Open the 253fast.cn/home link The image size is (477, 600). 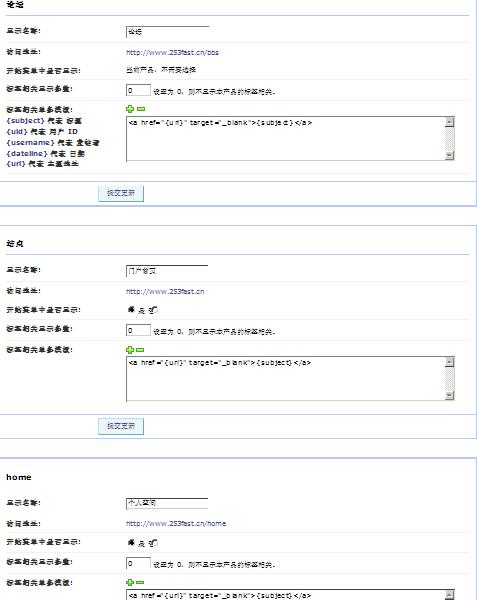(x=176, y=523)
